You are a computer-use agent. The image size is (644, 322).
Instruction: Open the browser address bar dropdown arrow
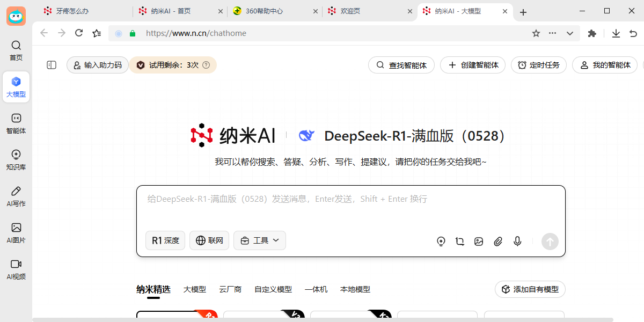569,33
